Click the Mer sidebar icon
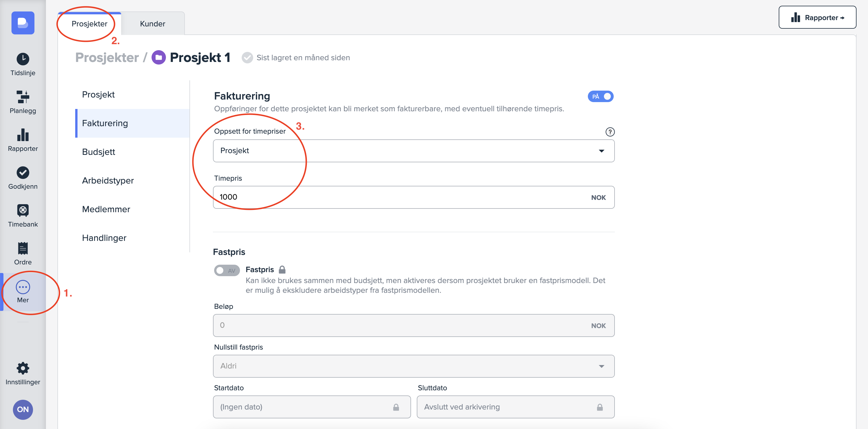868x429 pixels. 23,292
